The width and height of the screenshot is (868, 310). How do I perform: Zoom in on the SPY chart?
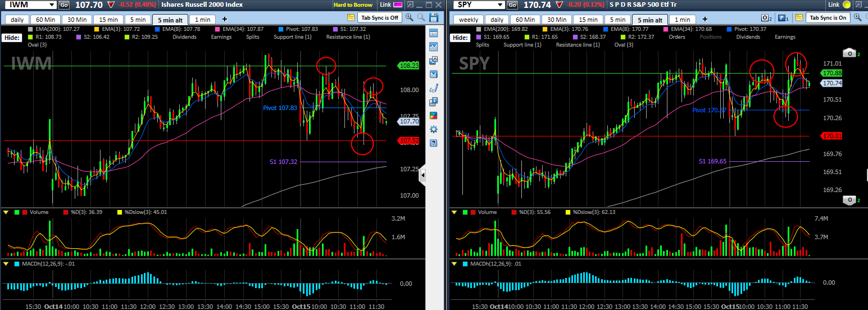[858, 18]
